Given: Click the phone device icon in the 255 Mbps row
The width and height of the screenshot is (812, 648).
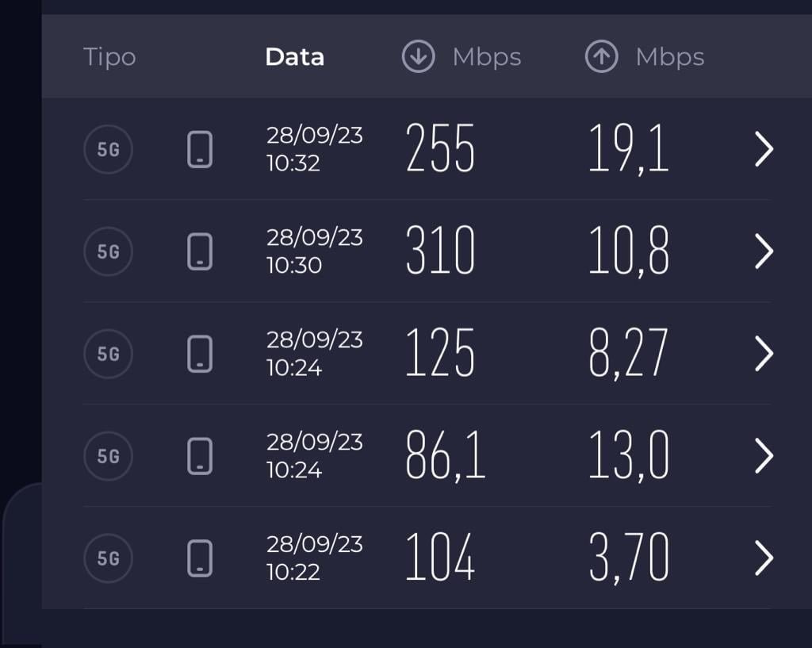Looking at the screenshot, I should click(x=200, y=149).
